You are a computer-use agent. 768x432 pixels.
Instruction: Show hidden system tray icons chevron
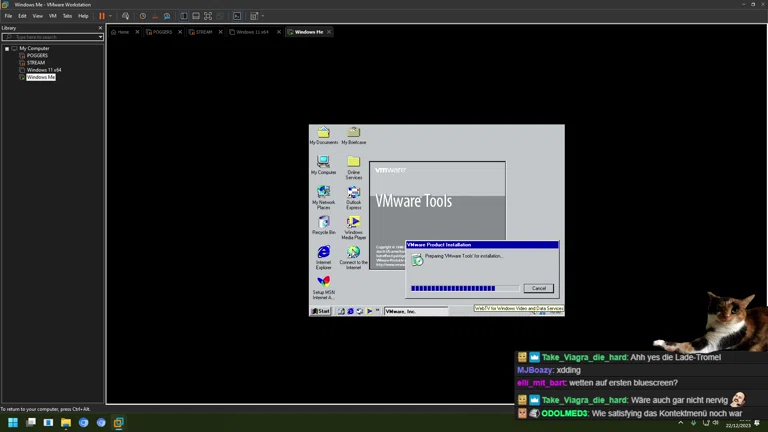[680, 423]
